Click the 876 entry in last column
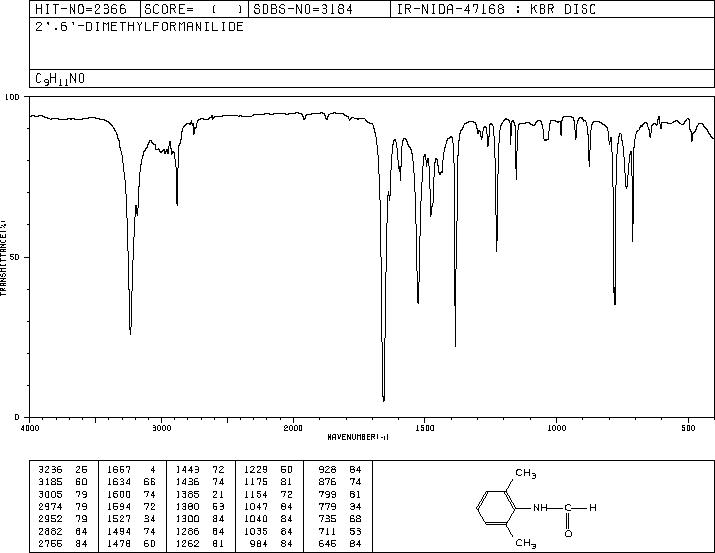This screenshot has width=715, height=553. point(327,482)
